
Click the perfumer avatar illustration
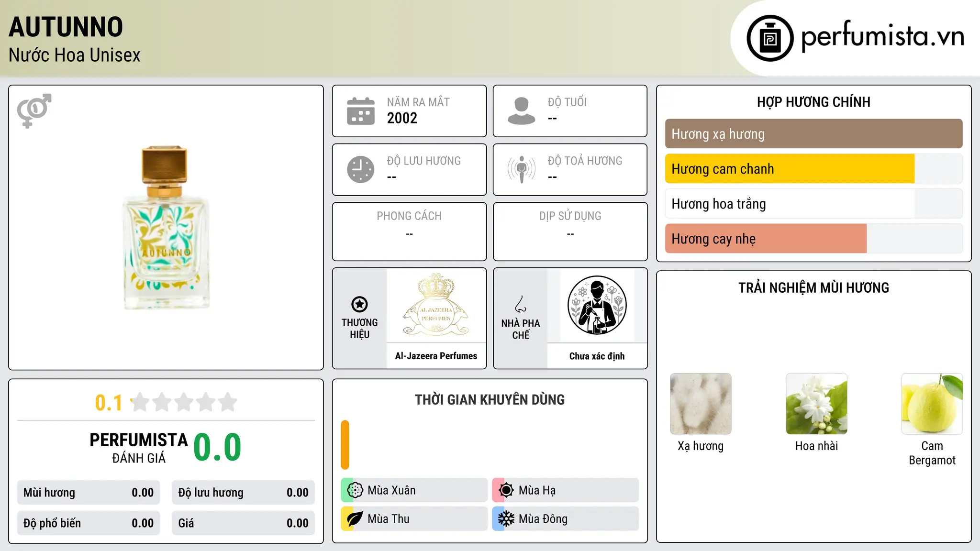[x=597, y=305]
